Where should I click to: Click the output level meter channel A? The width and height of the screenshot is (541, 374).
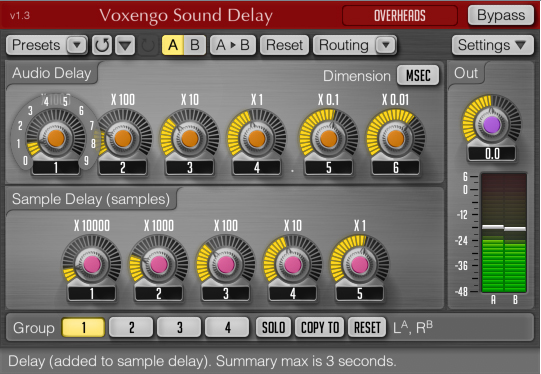coord(493,233)
